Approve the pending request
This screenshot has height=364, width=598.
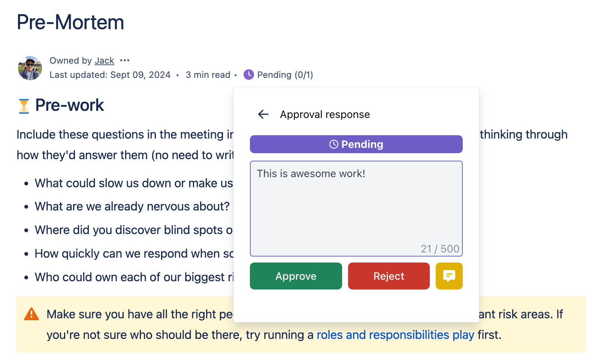point(296,276)
